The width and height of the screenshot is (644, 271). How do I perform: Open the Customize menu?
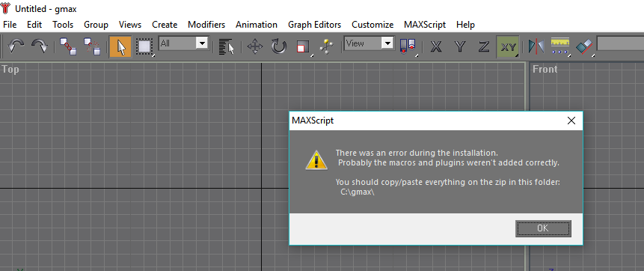[x=372, y=25]
